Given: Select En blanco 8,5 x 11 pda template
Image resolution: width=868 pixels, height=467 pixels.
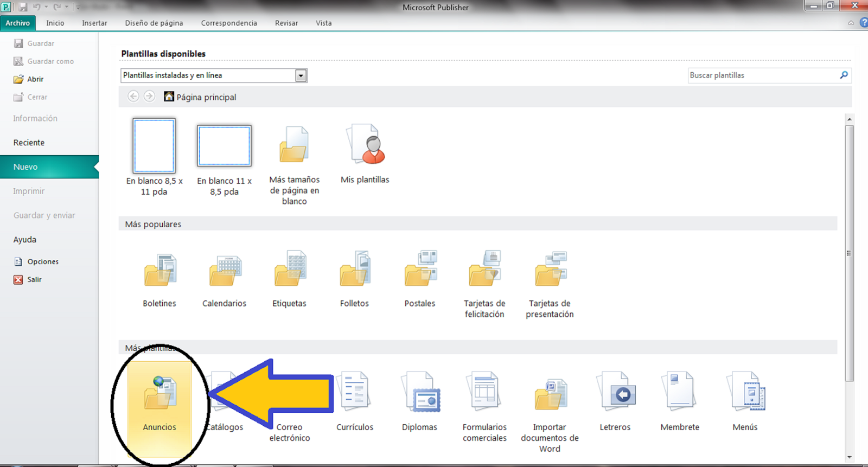Looking at the screenshot, I should click(154, 157).
